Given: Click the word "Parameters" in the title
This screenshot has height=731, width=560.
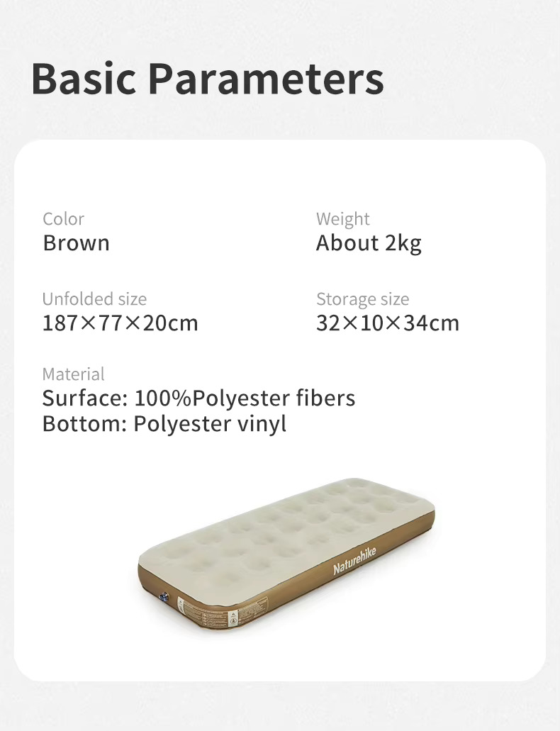Looking at the screenshot, I should pos(266,79).
